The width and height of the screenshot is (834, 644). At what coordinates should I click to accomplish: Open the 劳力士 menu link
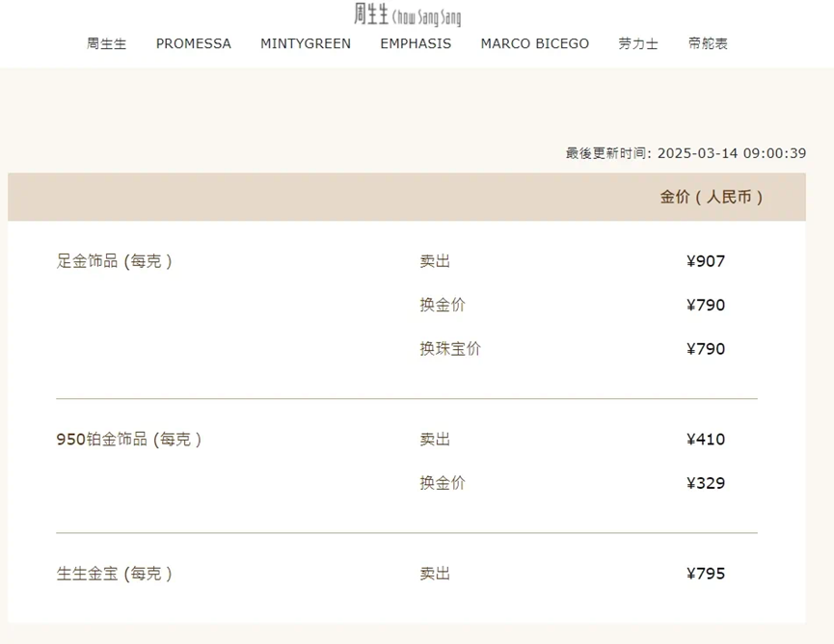click(x=638, y=43)
